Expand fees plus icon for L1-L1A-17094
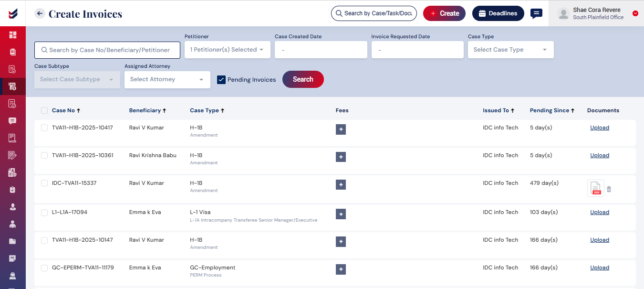 (x=341, y=214)
